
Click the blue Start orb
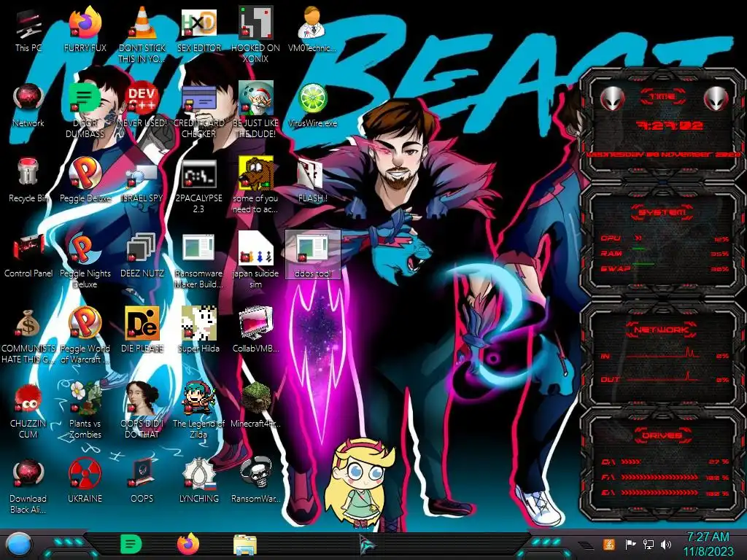(x=19, y=545)
